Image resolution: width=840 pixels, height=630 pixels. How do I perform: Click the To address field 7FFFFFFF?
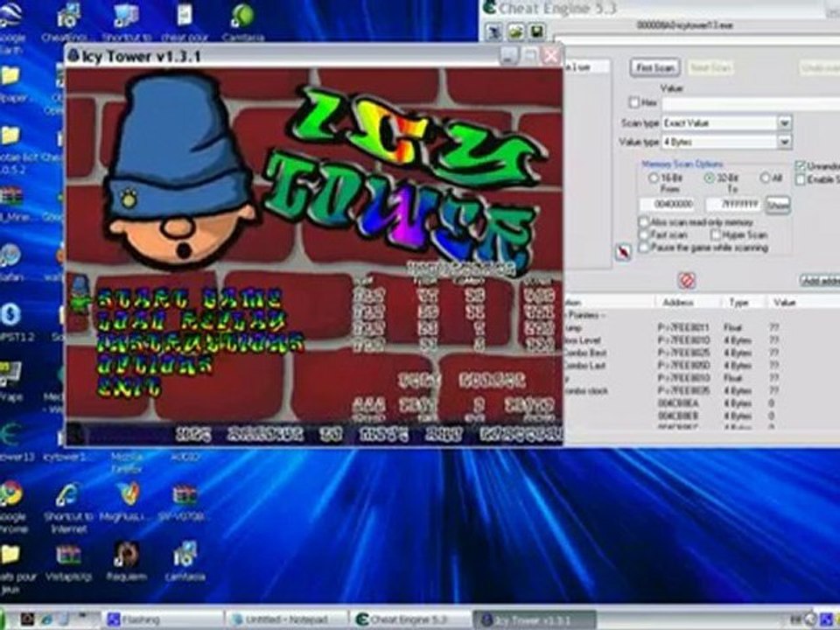click(x=733, y=204)
